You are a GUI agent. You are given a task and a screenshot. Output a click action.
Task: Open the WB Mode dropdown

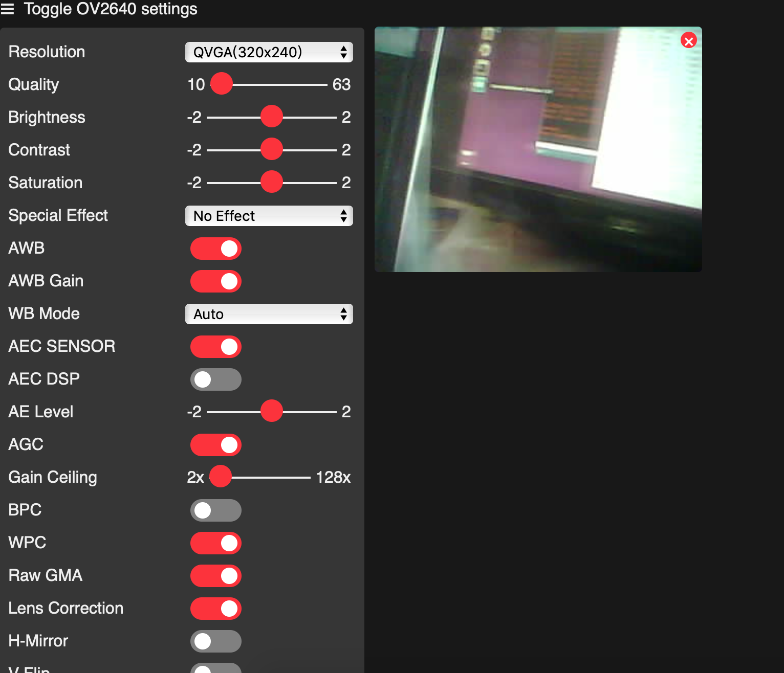pyautogui.click(x=269, y=314)
